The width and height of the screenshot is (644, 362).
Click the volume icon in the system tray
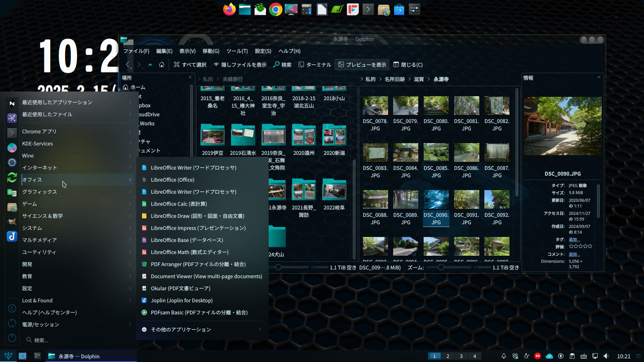click(606, 356)
